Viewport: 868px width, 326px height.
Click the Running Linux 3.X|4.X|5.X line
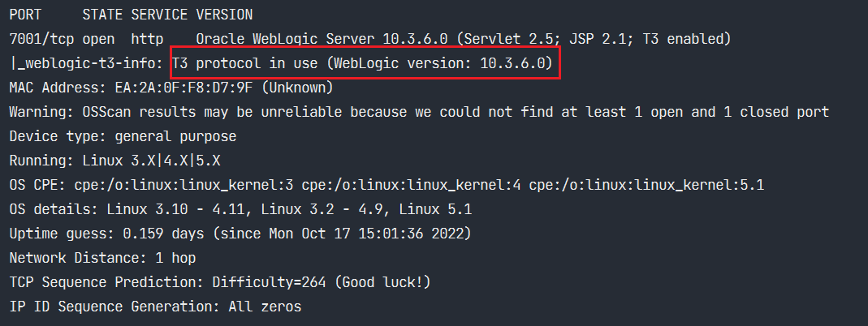coord(114,161)
